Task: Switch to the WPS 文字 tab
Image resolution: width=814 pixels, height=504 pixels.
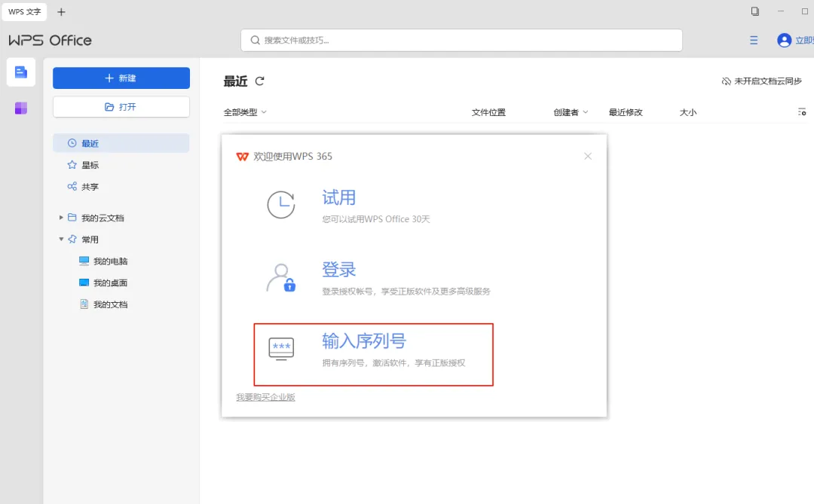Action: pos(24,11)
